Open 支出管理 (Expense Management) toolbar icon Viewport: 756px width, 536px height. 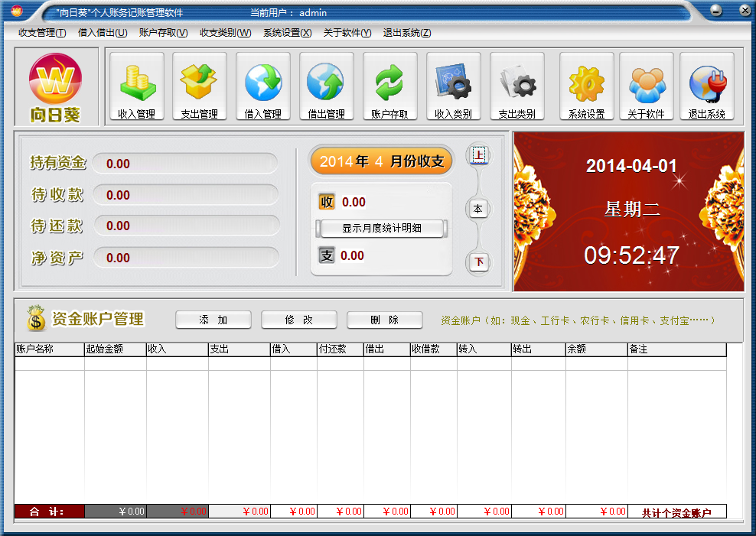click(200, 86)
